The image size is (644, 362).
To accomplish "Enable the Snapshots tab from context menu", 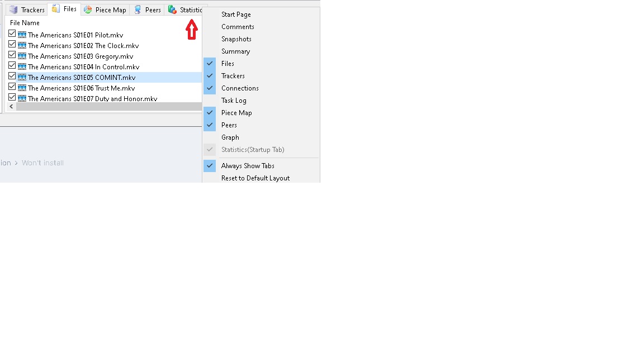I will [261, 39].
